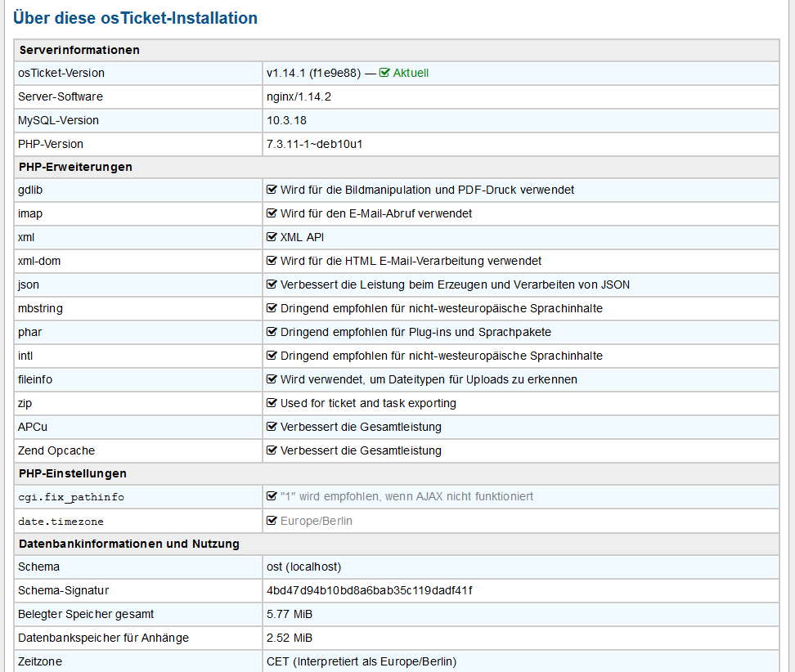795x672 pixels.
Task: Click the nginx/1.14.2 value
Action: click(299, 96)
